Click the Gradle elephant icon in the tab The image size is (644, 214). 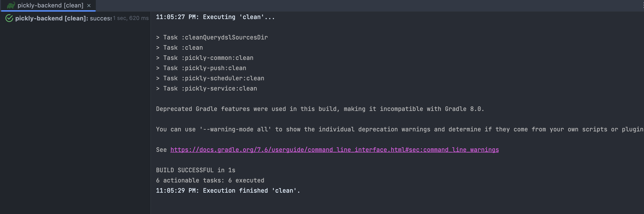click(x=11, y=5)
